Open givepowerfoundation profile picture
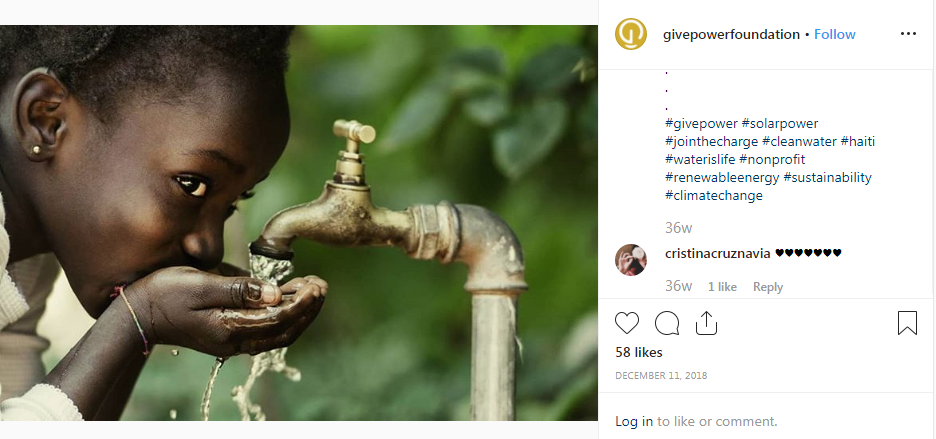The image size is (936, 439). pos(631,34)
